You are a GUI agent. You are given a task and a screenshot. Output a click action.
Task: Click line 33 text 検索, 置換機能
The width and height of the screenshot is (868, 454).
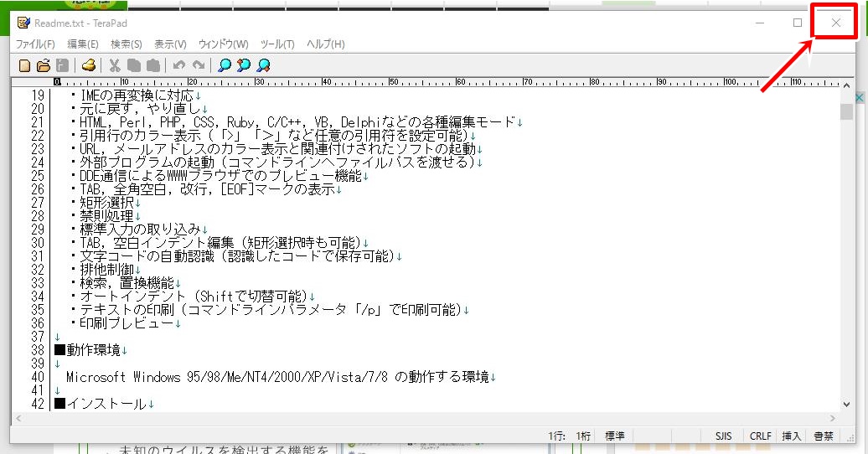(x=127, y=283)
